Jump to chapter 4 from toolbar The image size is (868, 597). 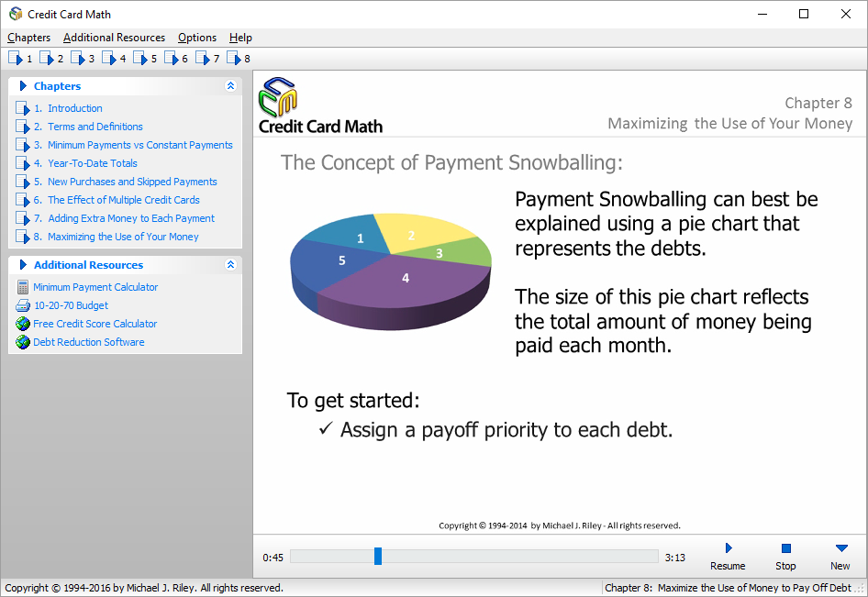(x=114, y=59)
